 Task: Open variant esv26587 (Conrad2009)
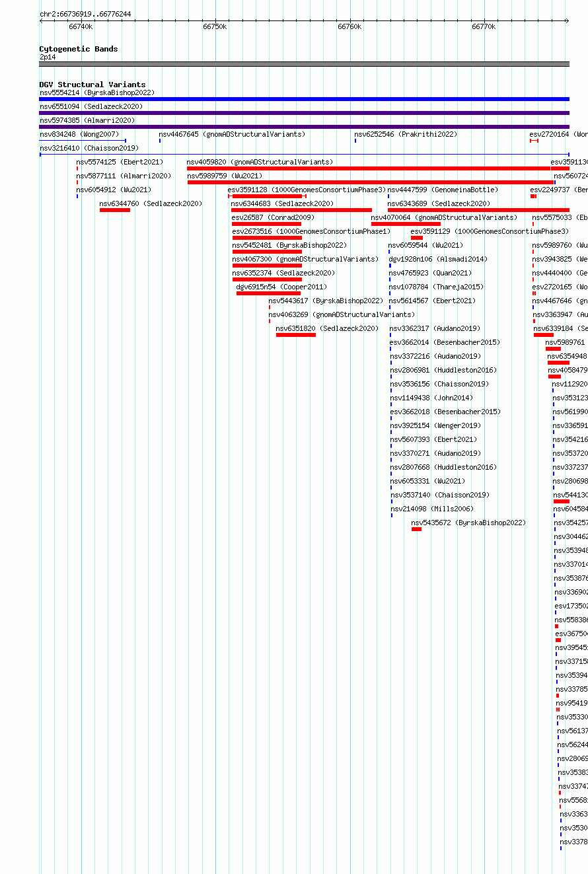coord(273,217)
